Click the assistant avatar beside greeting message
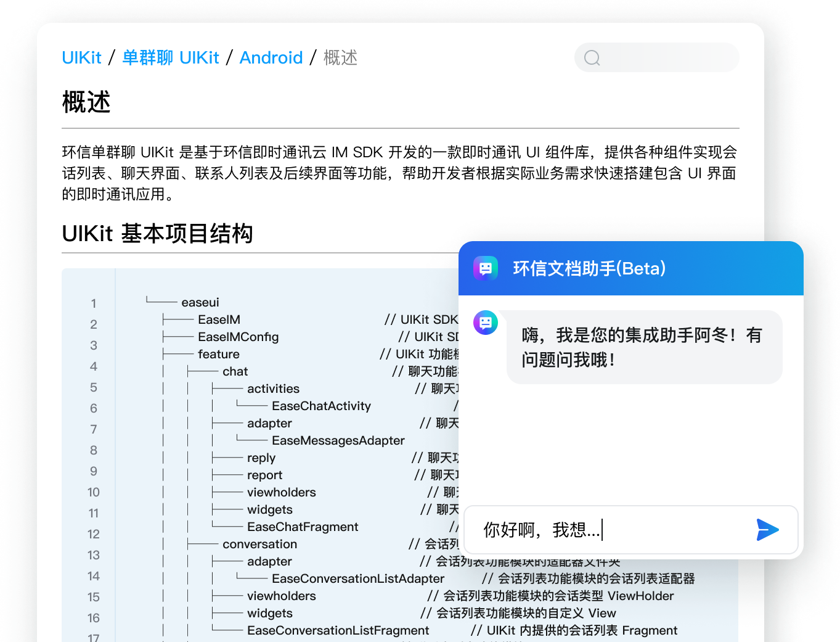Screen dimensions: 840x642 [486, 323]
